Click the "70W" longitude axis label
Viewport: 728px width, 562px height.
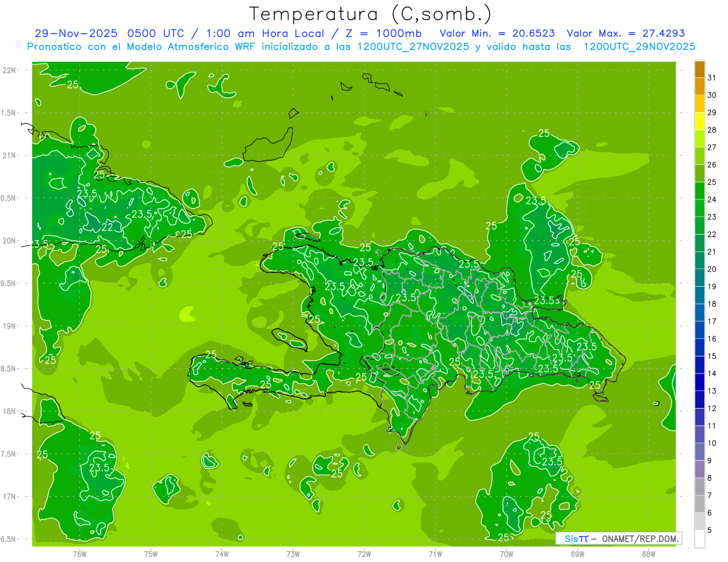(507, 554)
